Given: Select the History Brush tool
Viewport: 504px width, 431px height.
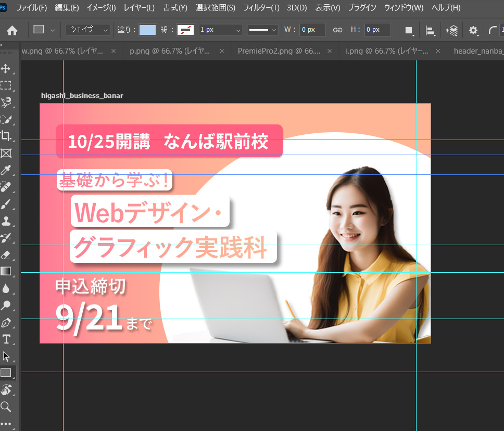Looking at the screenshot, I should tap(5, 238).
